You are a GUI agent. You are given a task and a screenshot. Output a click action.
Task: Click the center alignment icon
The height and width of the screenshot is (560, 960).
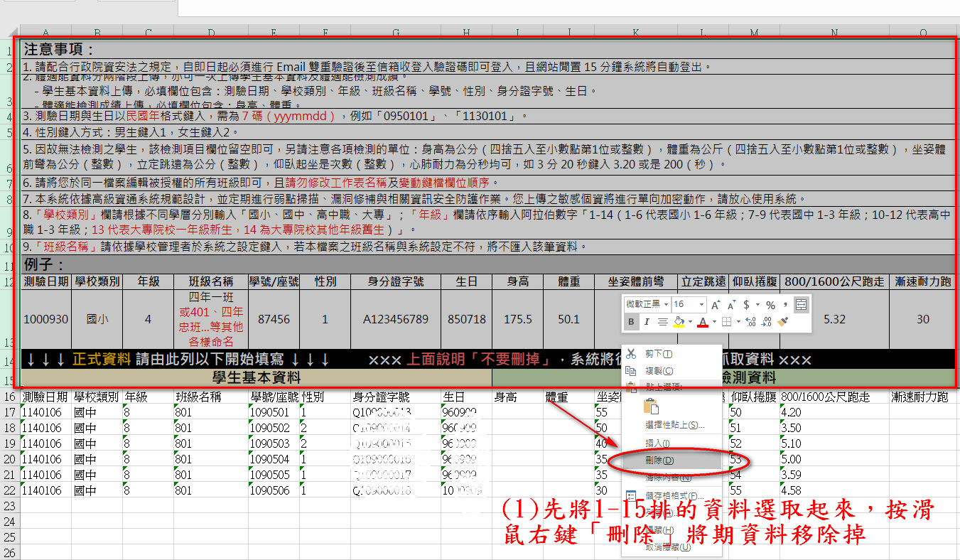point(662,322)
